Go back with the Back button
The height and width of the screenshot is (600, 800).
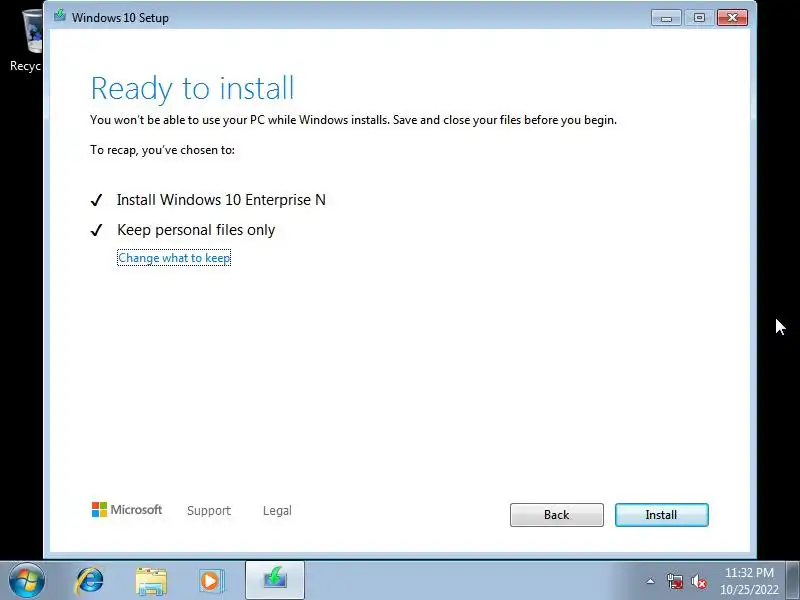click(x=557, y=515)
